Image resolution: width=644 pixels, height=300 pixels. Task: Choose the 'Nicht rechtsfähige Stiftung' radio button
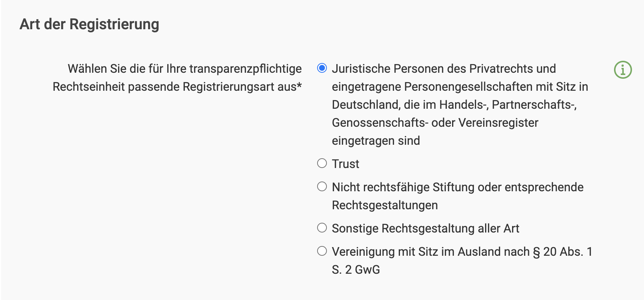click(x=322, y=186)
